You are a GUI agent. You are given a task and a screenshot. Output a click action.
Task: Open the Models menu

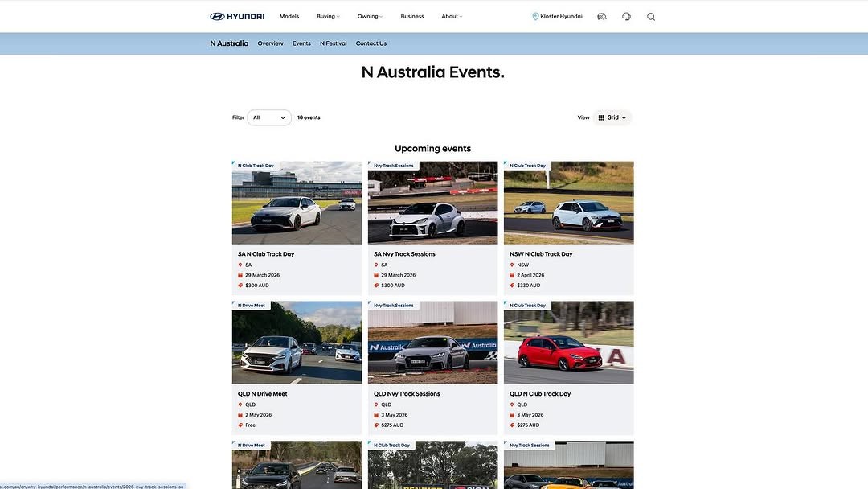point(289,17)
